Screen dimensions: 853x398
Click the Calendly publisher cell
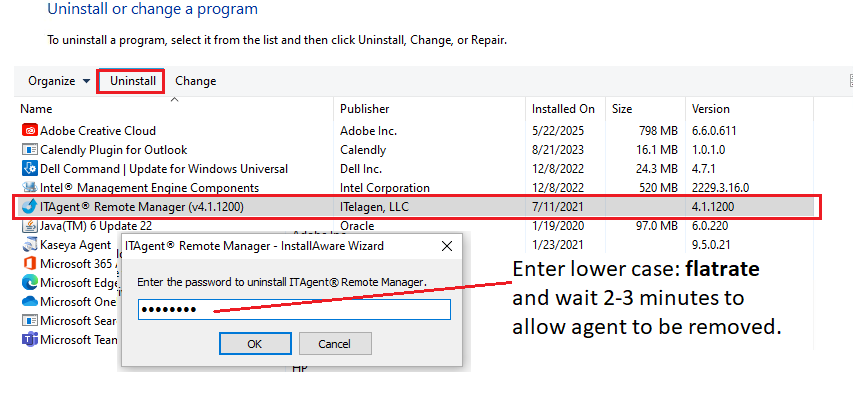(x=363, y=150)
